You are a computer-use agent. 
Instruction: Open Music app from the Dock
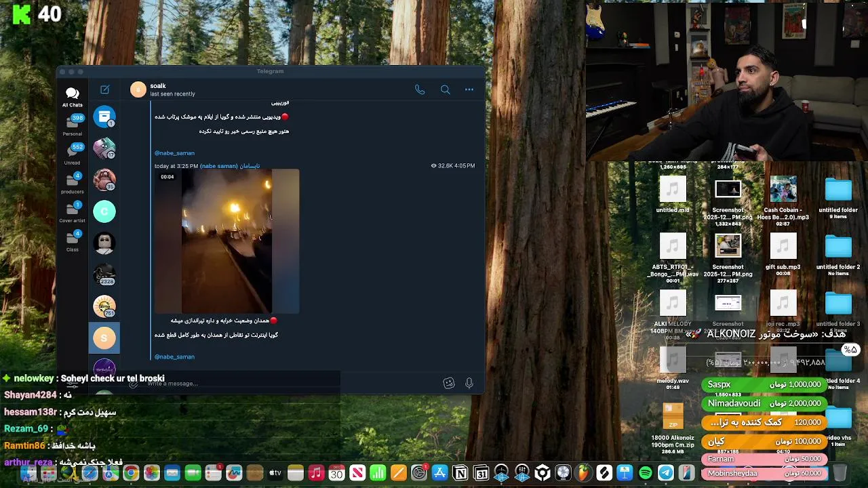[x=316, y=473]
